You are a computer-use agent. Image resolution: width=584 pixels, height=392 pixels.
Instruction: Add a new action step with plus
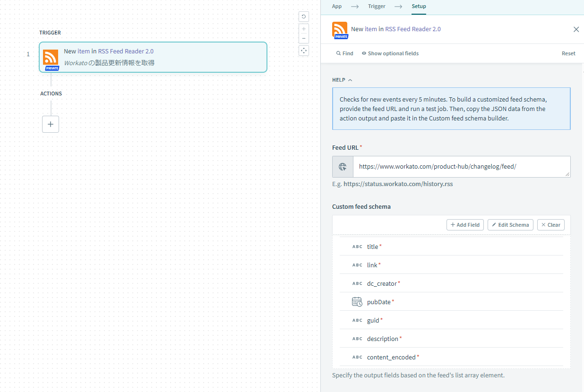pyautogui.click(x=51, y=124)
